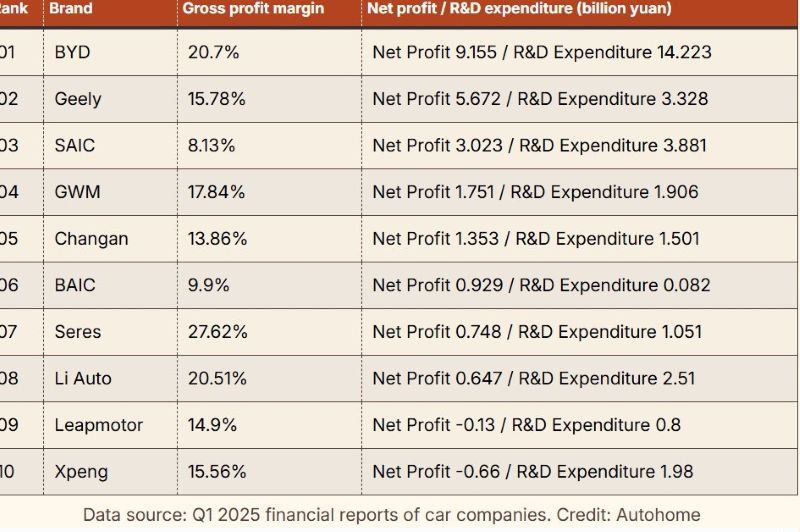The height and width of the screenshot is (532, 800).
Task: Click the data source caption text
Action: [392, 515]
